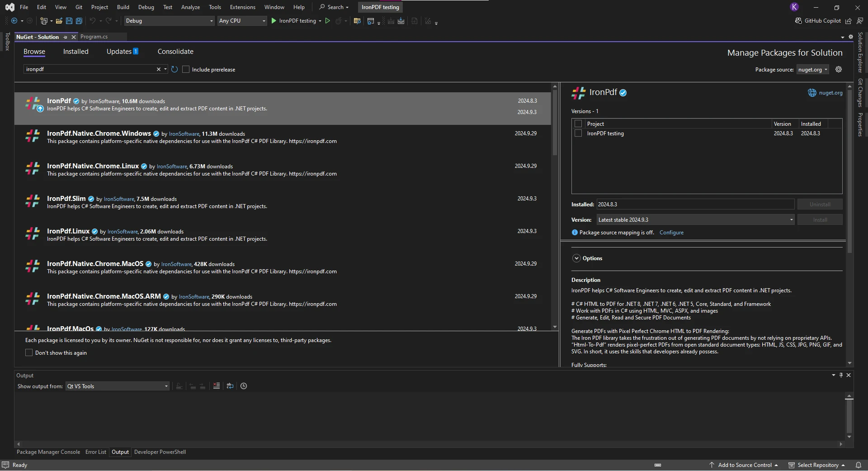The image size is (868, 471).
Task: Click the IronPdf.Native.Chrome.Windows package icon
Action: click(33, 136)
